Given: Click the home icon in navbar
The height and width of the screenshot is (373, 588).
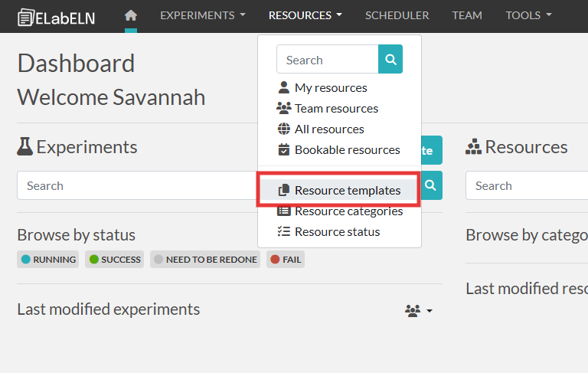Looking at the screenshot, I should [131, 15].
